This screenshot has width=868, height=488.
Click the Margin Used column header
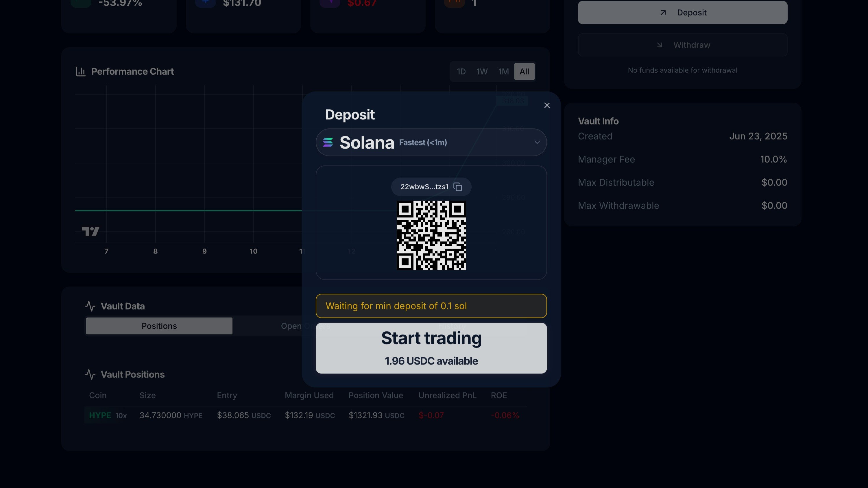(x=309, y=395)
